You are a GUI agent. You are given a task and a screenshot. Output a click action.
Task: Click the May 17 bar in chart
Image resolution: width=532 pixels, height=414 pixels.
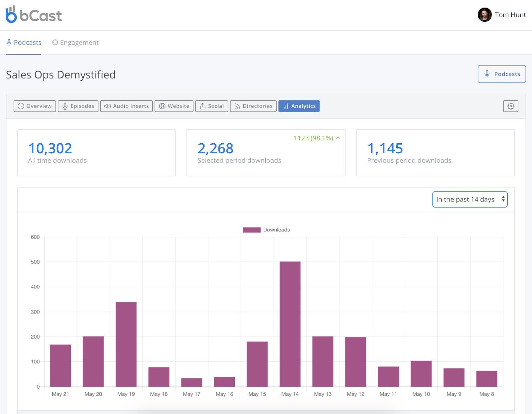(x=192, y=382)
